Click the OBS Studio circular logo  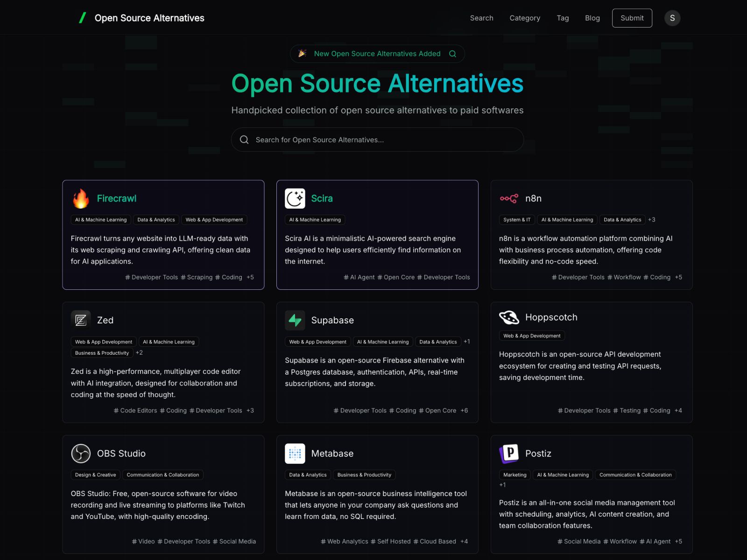(x=80, y=453)
